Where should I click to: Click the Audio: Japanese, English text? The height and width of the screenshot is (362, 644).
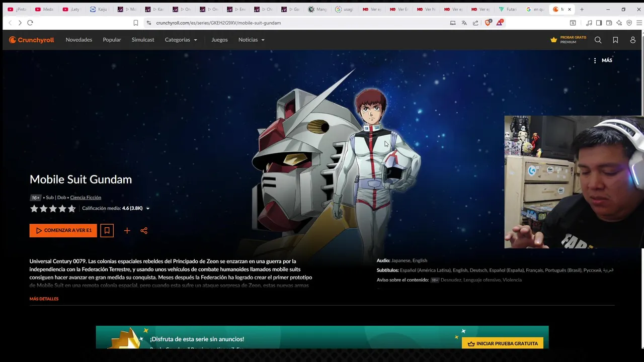click(402, 260)
